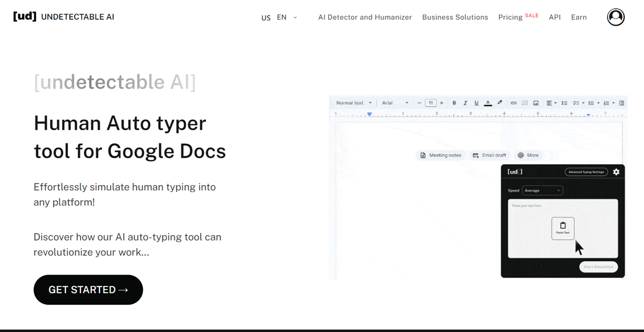Viewport: 644px width, 332px height.
Task: Decrease font size with the minus button
Action: point(419,103)
